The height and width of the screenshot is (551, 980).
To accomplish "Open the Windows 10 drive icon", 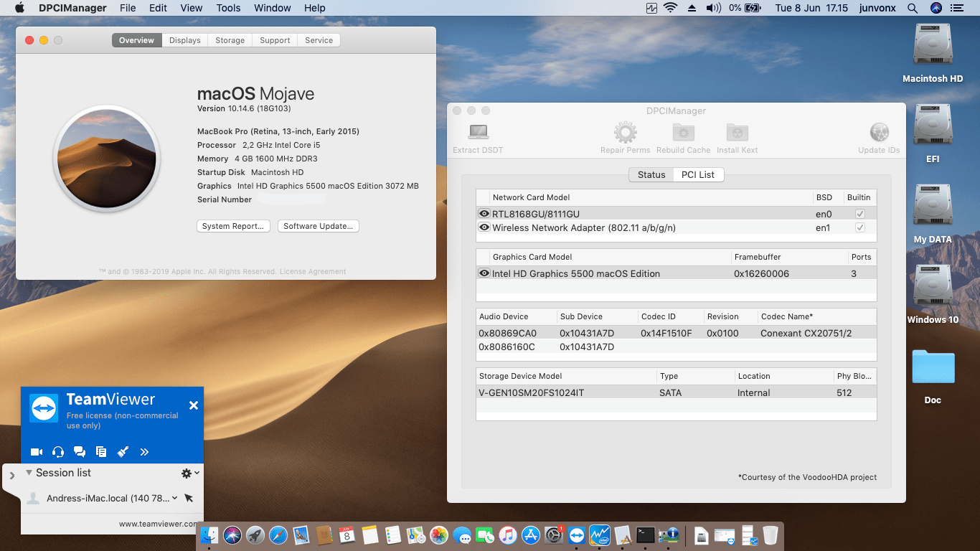I will click(933, 286).
